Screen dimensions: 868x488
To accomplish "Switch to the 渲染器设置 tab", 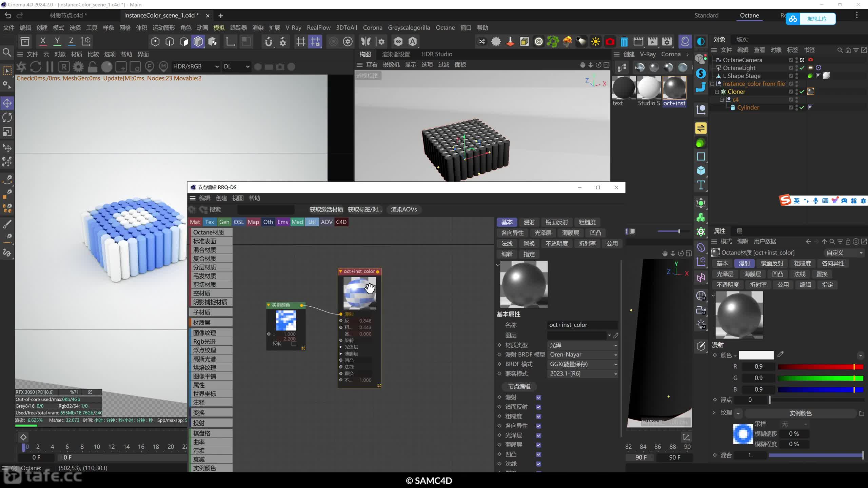I will point(396,54).
